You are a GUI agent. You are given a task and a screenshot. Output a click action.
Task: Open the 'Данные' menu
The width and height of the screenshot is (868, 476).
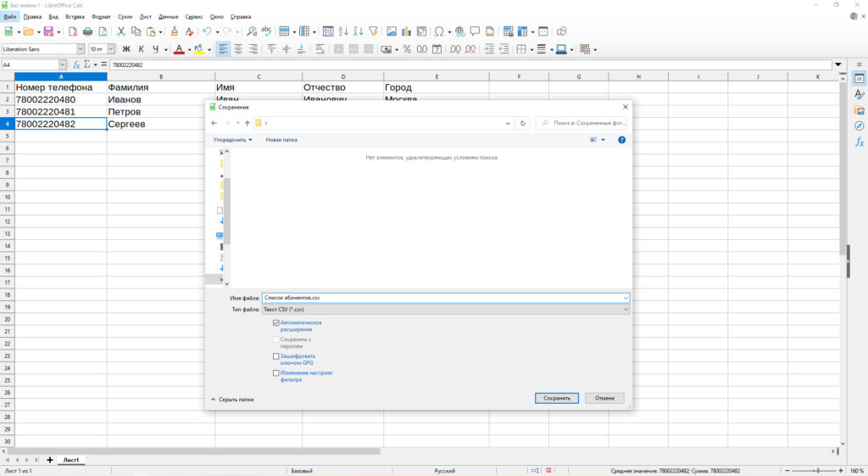click(x=169, y=16)
